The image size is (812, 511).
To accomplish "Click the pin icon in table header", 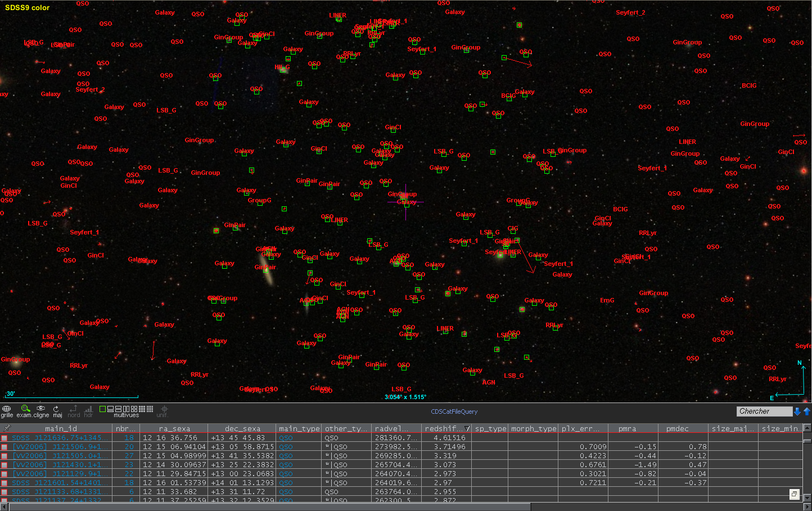I will click(x=7, y=428).
